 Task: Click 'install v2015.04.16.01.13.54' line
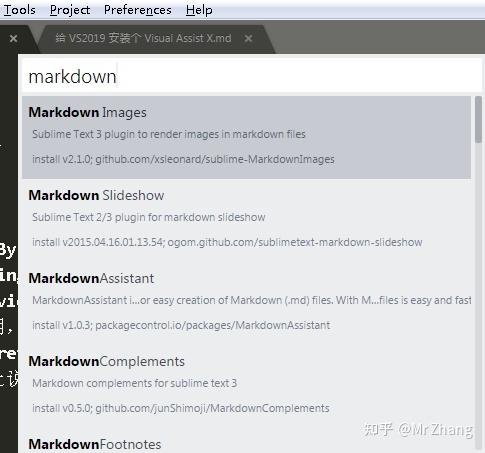click(x=227, y=242)
